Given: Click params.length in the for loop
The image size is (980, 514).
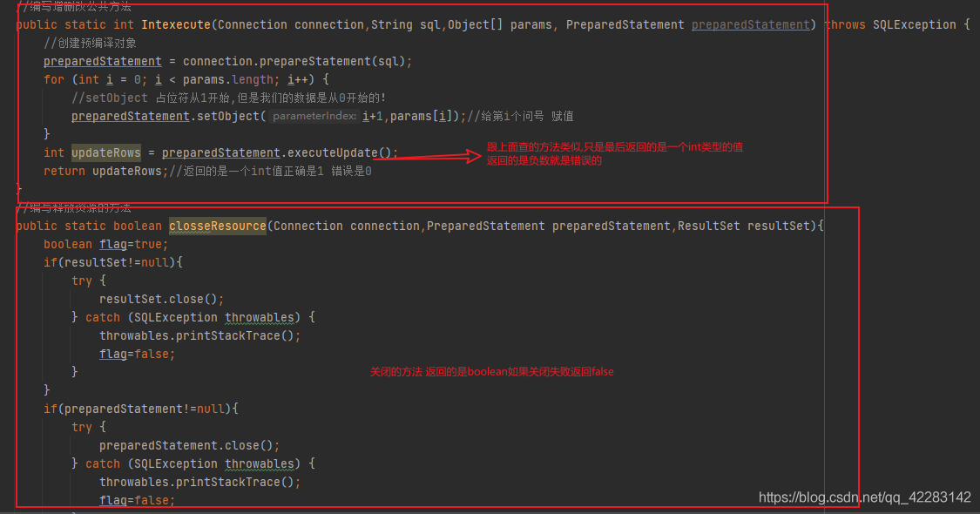Looking at the screenshot, I should 227,80.
